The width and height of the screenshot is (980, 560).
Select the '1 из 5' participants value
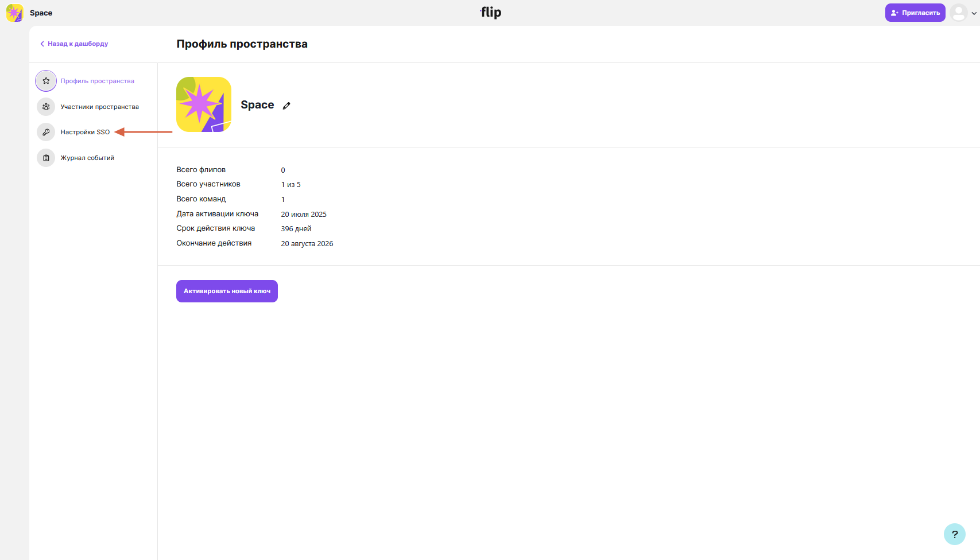[290, 185]
